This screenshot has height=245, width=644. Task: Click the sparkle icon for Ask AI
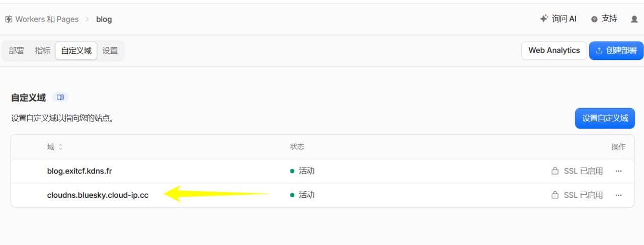point(543,19)
